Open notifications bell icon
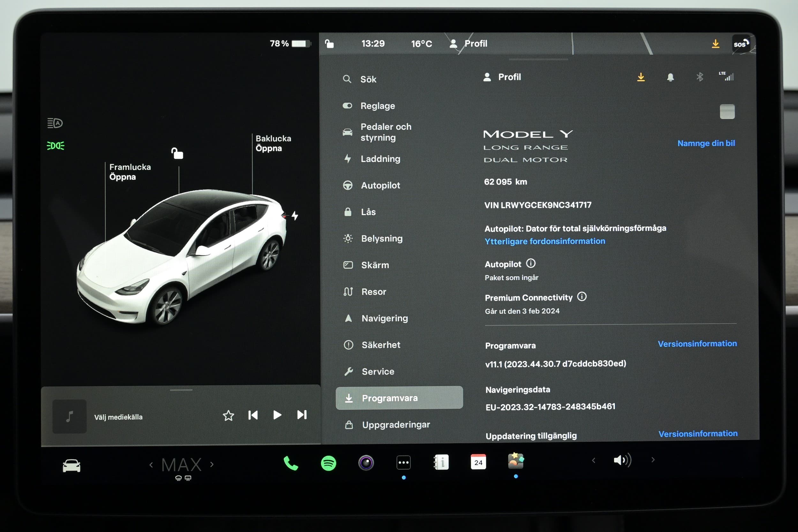798x532 pixels. (670, 77)
